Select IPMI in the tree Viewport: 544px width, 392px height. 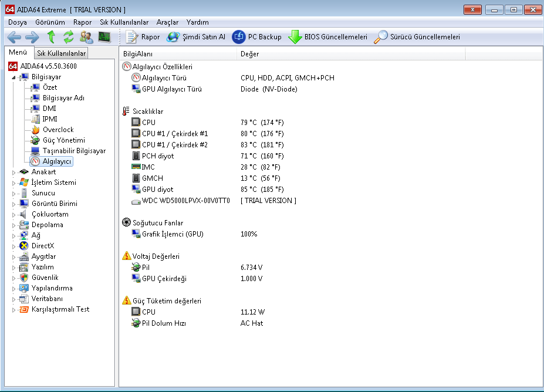(x=50, y=119)
